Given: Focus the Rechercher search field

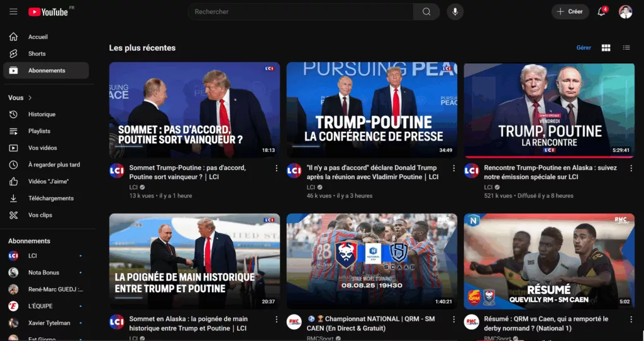Looking at the screenshot, I should [301, 11].
